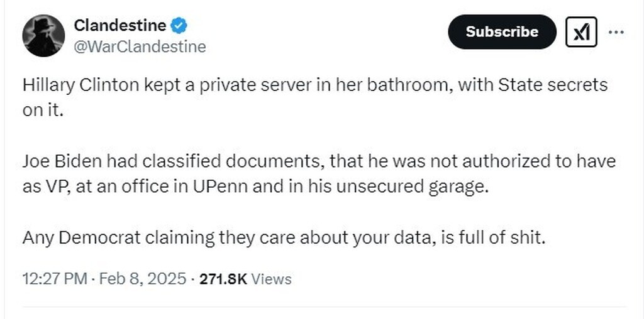This screenshot has height=319, width=644.
Task: Open the @WarClandestine handle link
Action: [x=140, y=46]
